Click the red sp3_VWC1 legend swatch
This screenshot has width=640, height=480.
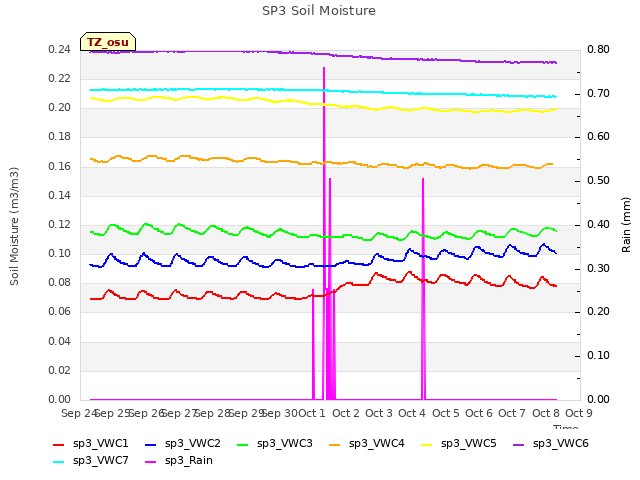click(x=59, y=444)
